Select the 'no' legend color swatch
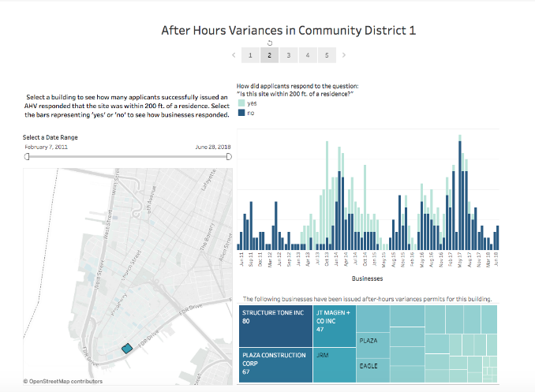Viewport: 535px width, 392px height. tap(241, 114)
